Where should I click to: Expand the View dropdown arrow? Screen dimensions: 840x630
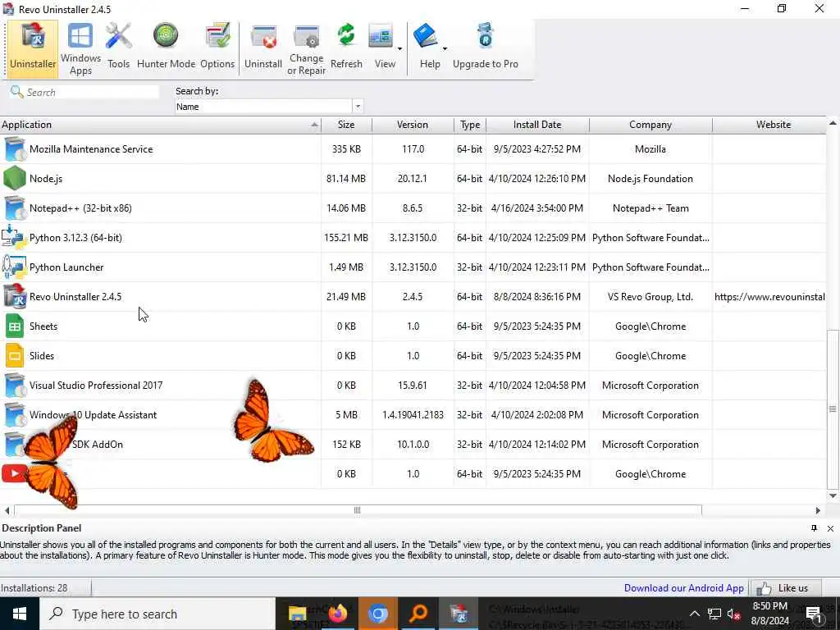tap(399, 48)
